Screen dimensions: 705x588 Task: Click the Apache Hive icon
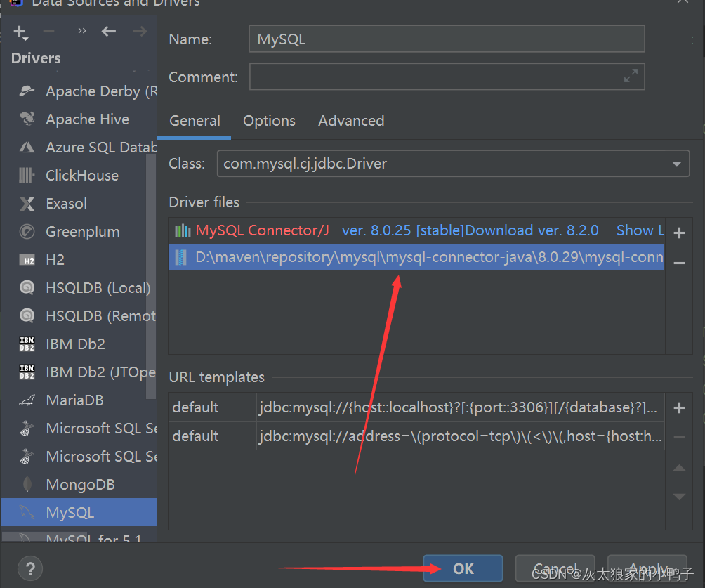point(27,119)
